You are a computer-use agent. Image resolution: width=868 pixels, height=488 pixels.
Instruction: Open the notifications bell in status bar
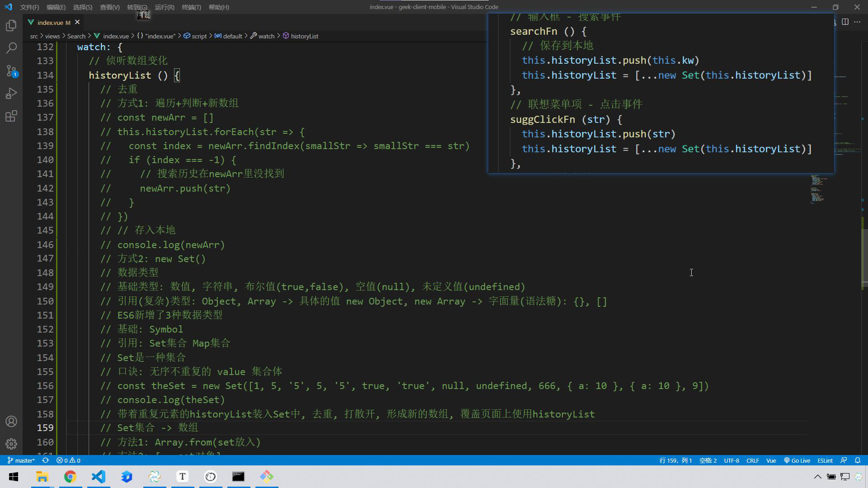click(x=858, y=460)
